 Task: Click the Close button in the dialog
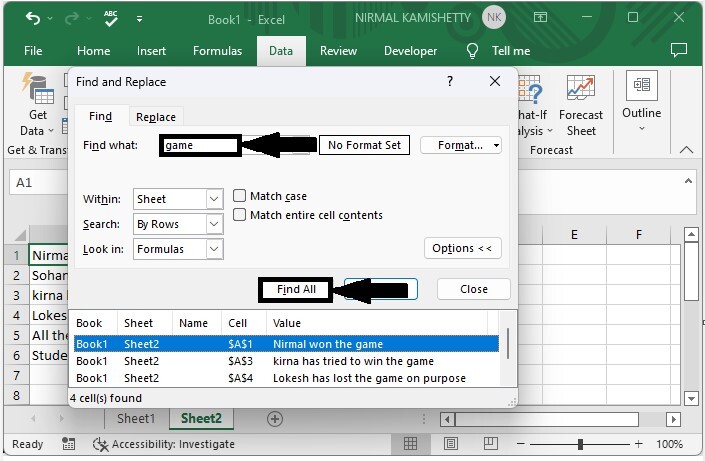[473, 289]
